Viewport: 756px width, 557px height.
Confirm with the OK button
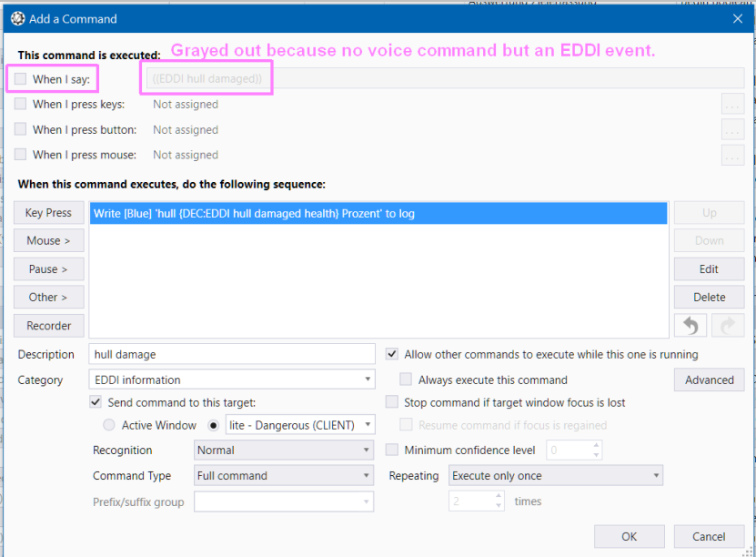(630, 536)
